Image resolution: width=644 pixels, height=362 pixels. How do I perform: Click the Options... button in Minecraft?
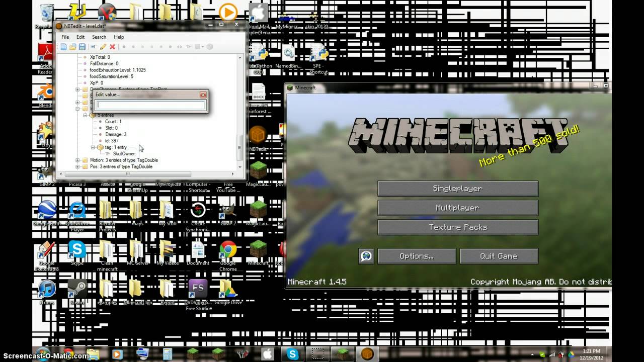tap(417, 256)
